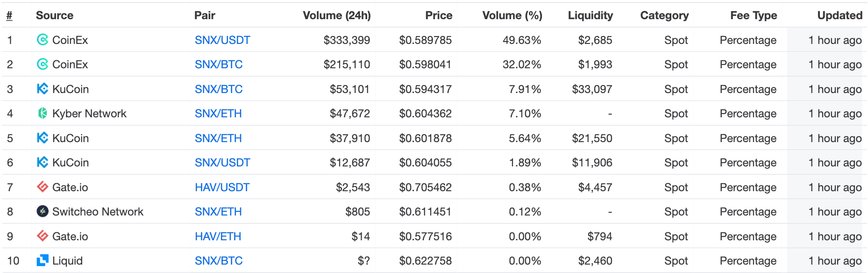
Task: Open the SNX/ETH pair on Kyber Network
Action: pos(218,114)
